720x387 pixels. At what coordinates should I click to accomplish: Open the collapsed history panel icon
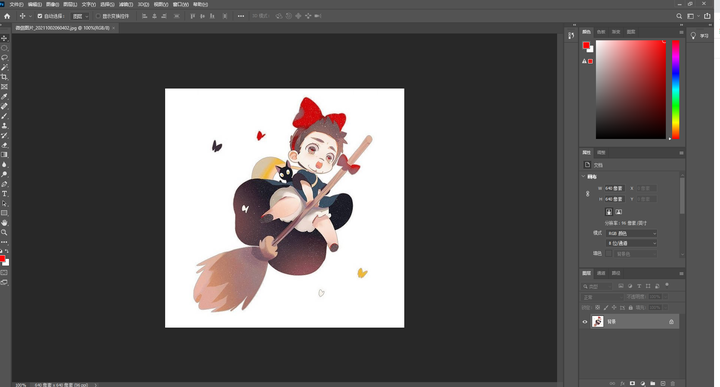click(x=571, y=35)
